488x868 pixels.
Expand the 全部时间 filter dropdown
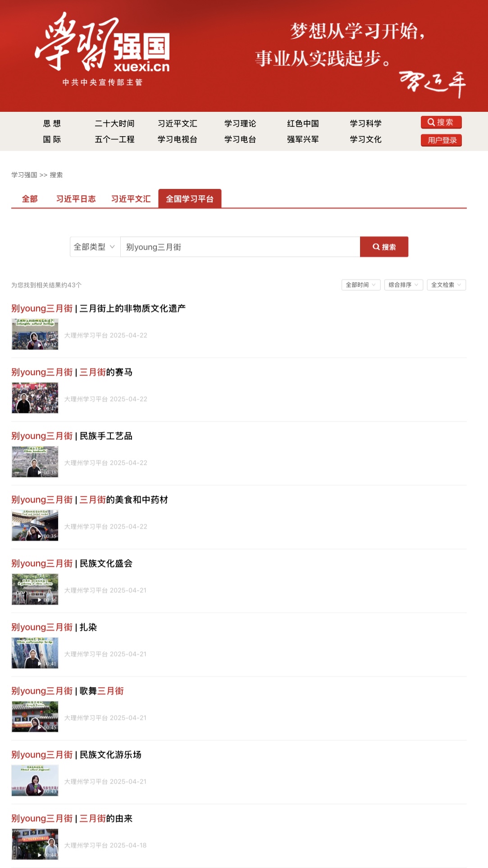[x=361, y=285]
